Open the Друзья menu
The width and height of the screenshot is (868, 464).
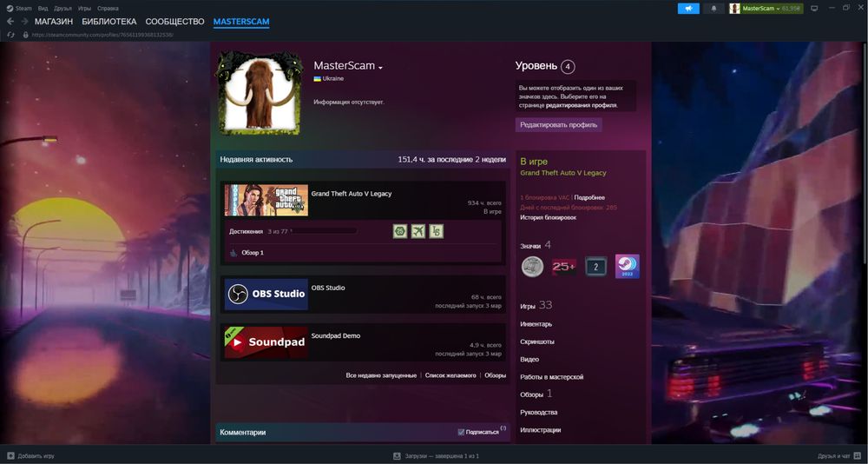click(x=62, y=9)
